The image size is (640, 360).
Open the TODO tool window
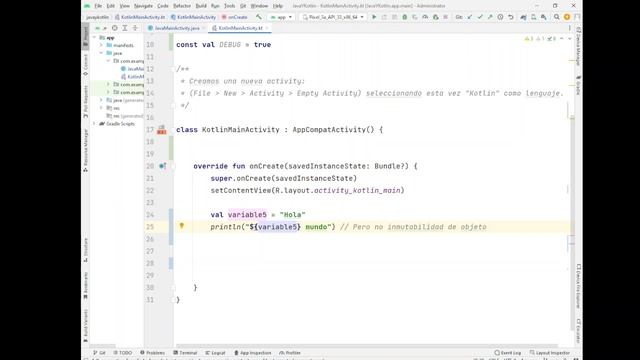coord(123,353)
